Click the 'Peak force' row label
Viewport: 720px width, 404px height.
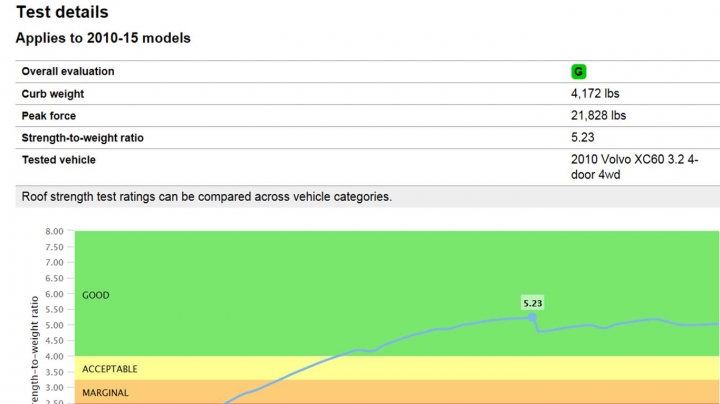pos(49,116)
